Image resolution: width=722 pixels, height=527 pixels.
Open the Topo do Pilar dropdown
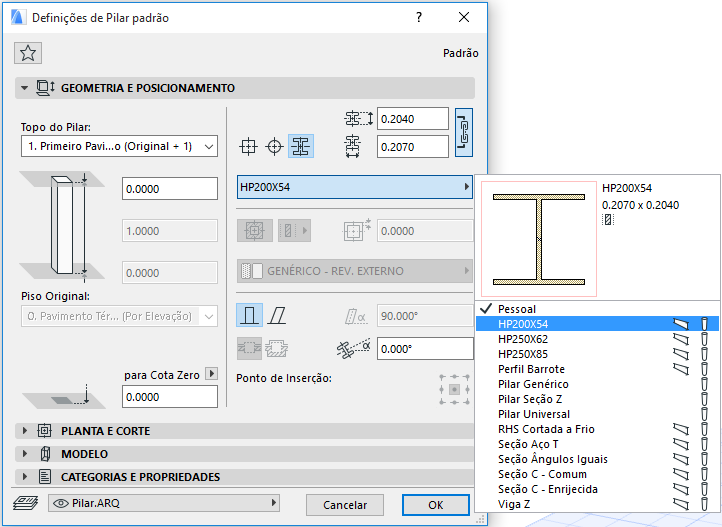(119, 146)
